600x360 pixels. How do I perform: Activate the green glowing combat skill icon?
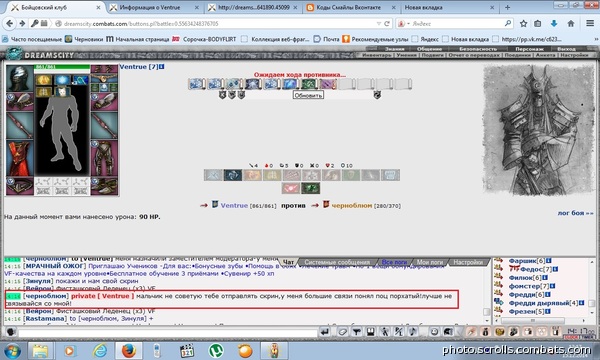[x=310, y=188]
